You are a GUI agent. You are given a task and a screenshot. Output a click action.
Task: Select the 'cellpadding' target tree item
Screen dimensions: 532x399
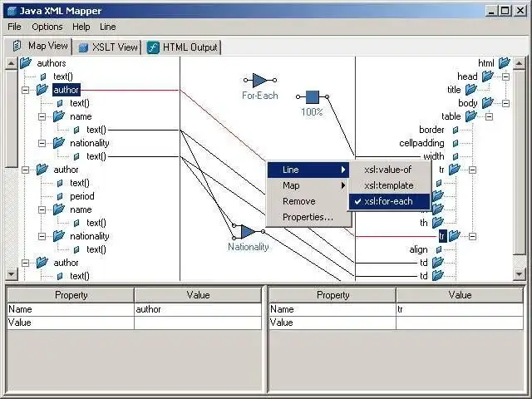421,143
